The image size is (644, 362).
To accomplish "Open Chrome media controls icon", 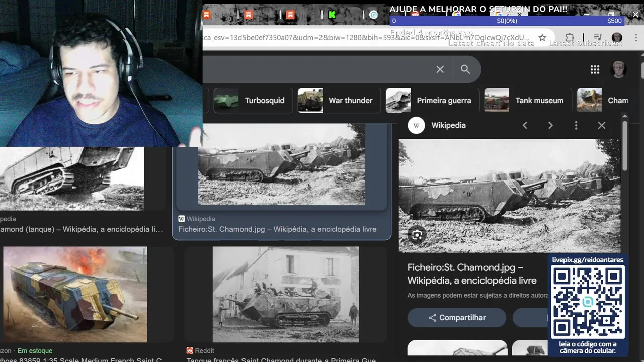I will 597,38.
